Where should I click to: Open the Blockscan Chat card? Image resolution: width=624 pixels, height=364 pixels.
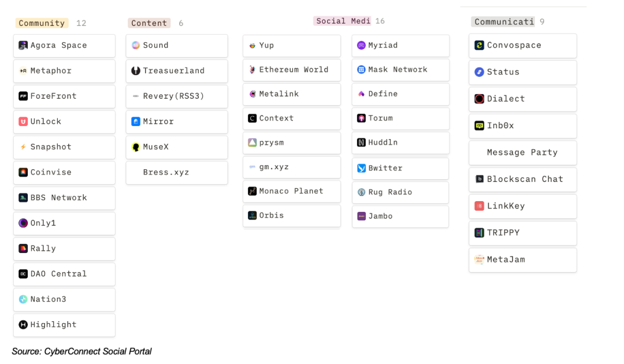[x=522, y=179]
